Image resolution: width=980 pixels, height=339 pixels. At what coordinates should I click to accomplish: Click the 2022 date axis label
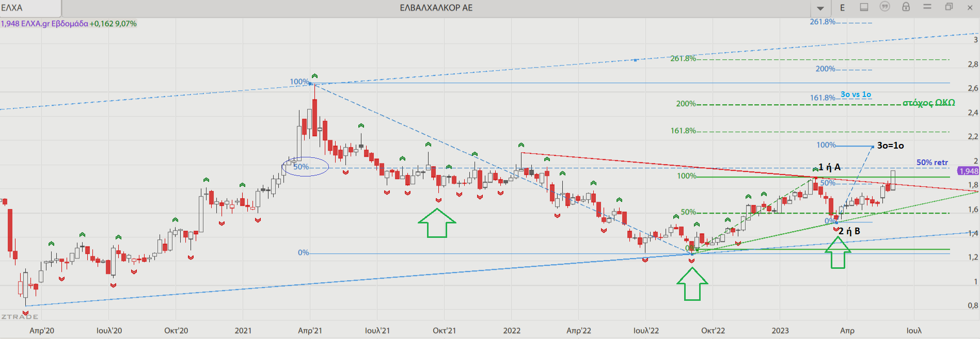[512, 330]
